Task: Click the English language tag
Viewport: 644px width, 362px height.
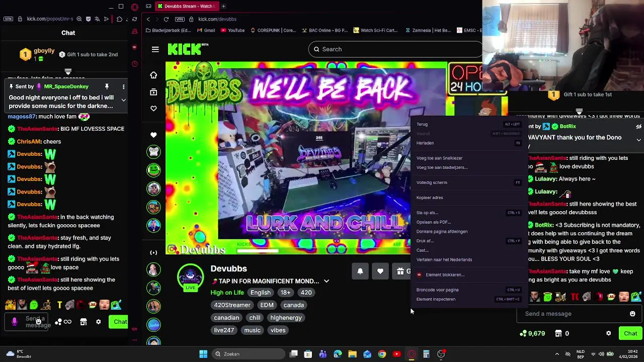Action: click(261, 293)
